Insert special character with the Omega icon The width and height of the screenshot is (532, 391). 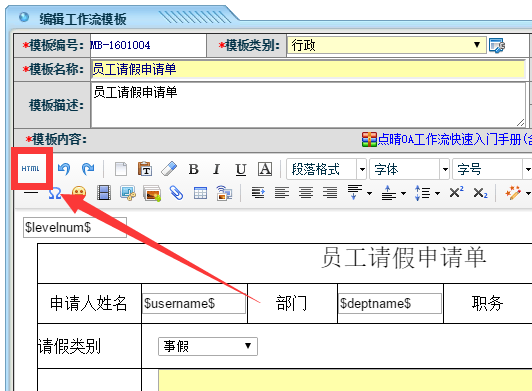point(55,193)
